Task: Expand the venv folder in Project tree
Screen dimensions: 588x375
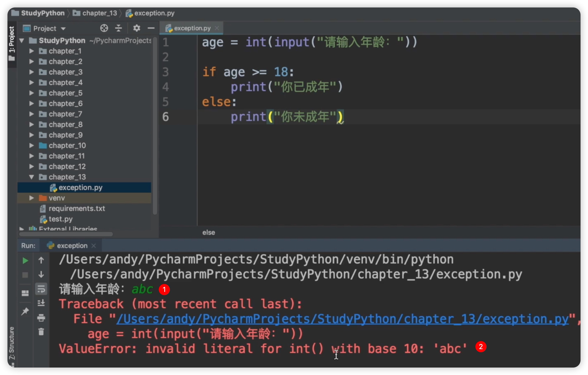Action: [32, 197]
